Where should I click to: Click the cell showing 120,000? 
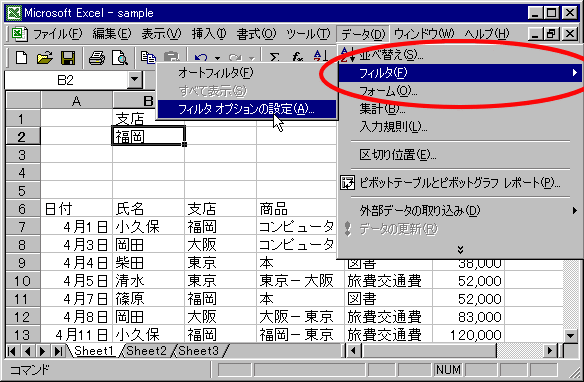[x=469, y=334]
